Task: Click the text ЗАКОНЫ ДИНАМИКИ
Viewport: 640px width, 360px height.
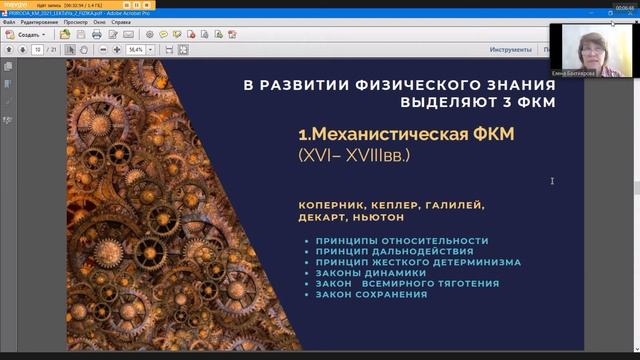Action: (x=371, y=273)
